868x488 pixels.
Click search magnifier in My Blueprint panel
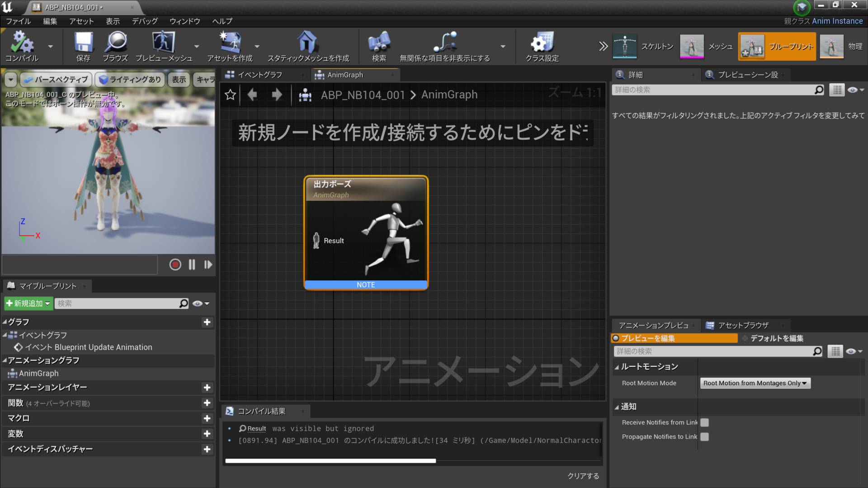coord(183,303)
